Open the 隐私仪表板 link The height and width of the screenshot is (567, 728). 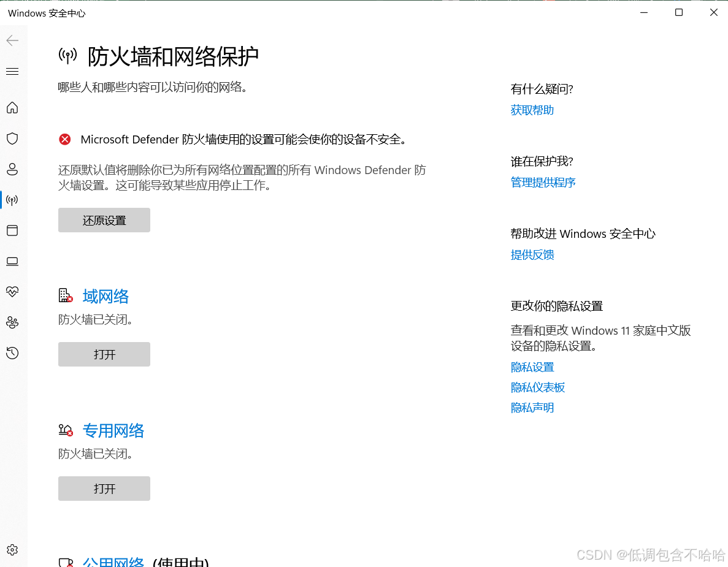538,387
